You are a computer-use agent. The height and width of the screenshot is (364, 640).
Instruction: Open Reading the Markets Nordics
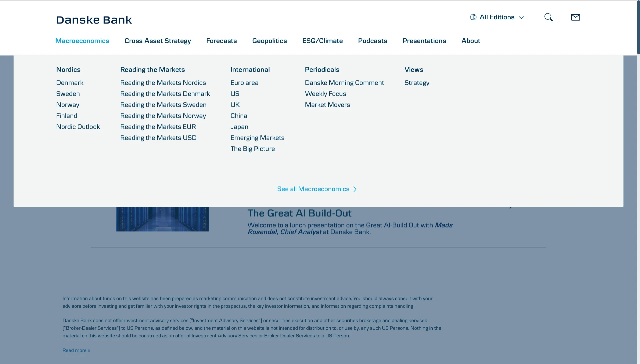[163, 83]
